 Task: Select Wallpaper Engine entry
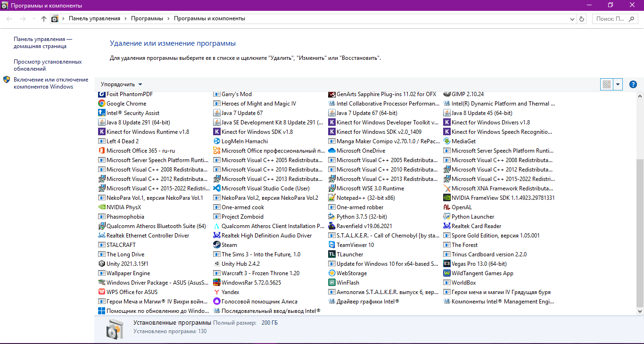pyautogui.click(x=124, y=273)
